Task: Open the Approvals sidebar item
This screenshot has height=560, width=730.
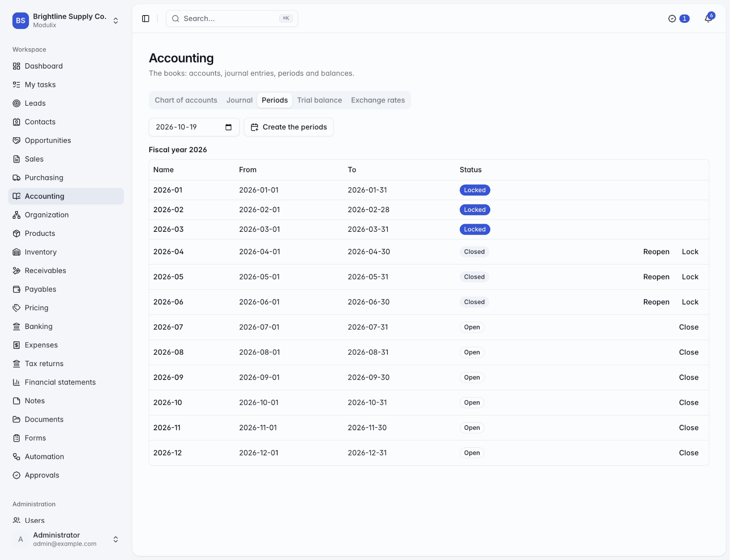Action: click(x=66, y=475)
